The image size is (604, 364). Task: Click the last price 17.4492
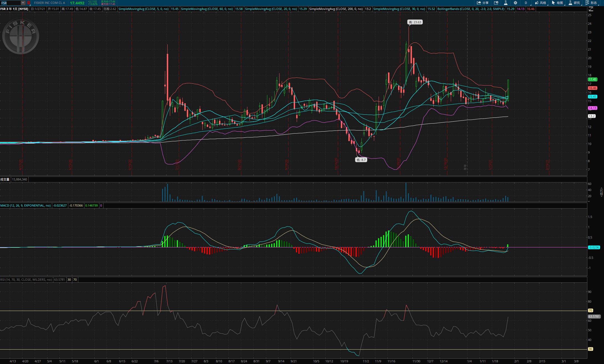pyautogui.click(x=77, y=3)
